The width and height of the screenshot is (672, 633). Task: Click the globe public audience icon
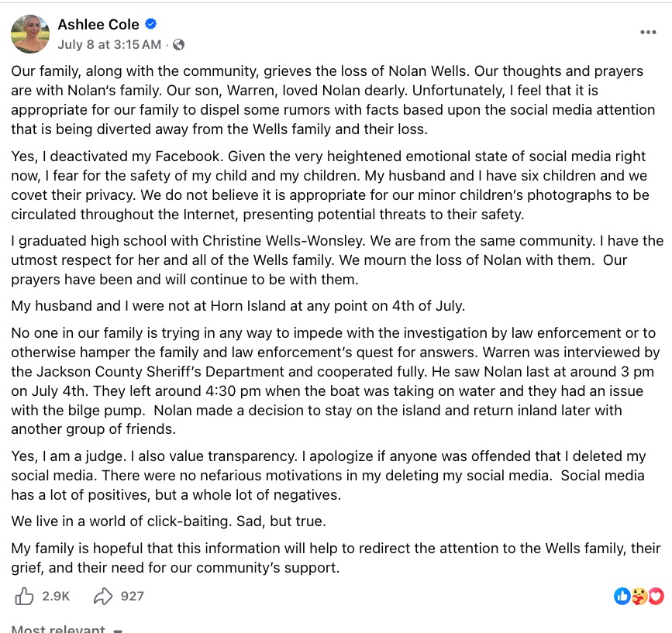point(179,44)
